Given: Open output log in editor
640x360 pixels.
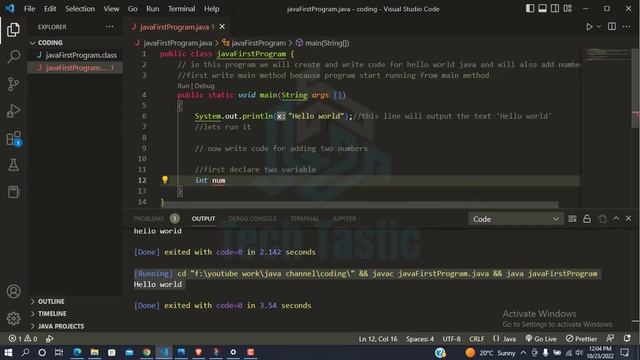Looking at the screenshot, I should [x=602, y=219].
